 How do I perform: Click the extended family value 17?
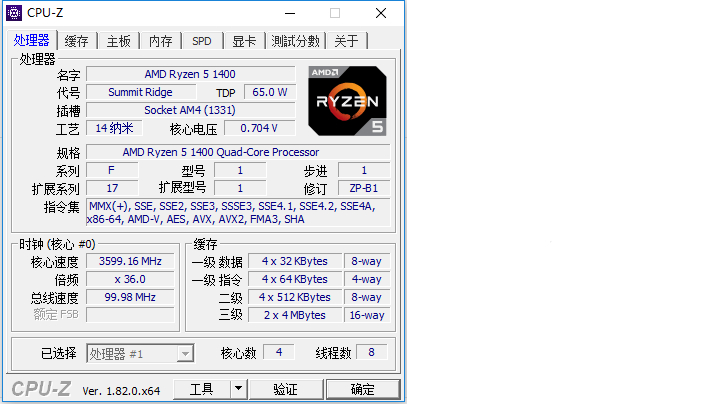tap(112, 188)
